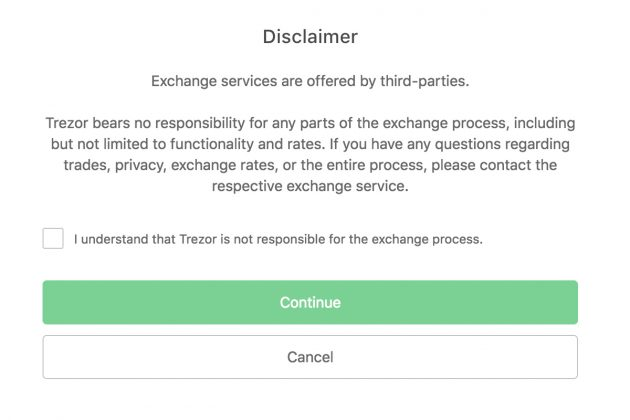This screenshot has width=630, height=420.
Task: Click the word "including" in the disclaimer paragraph
Action: pos(542,123)
